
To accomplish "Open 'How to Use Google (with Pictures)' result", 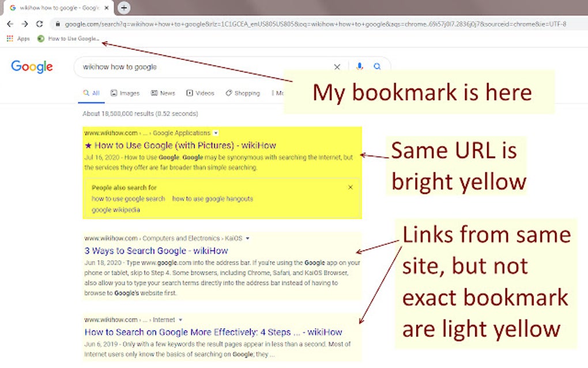I will tap(181, 145).
